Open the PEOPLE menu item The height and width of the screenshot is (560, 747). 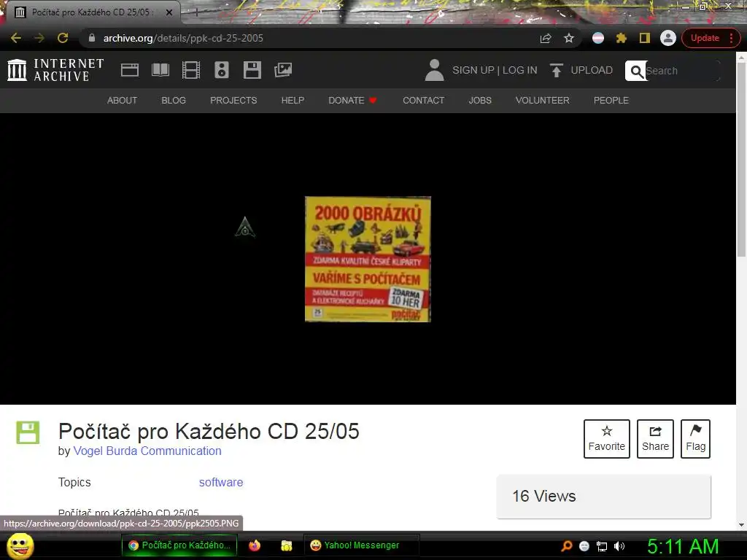click(x=611, y=101)
